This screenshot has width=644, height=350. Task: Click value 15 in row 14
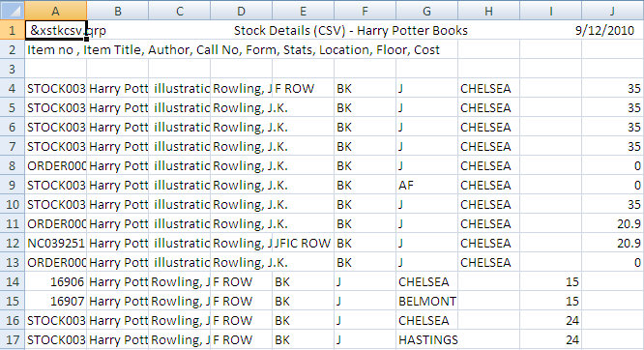point(551,281)
